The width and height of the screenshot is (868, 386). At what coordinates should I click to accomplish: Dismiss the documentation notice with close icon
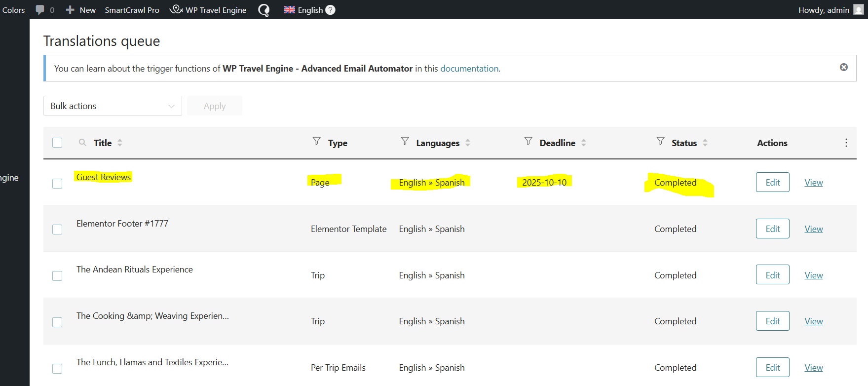pos(844,67)
